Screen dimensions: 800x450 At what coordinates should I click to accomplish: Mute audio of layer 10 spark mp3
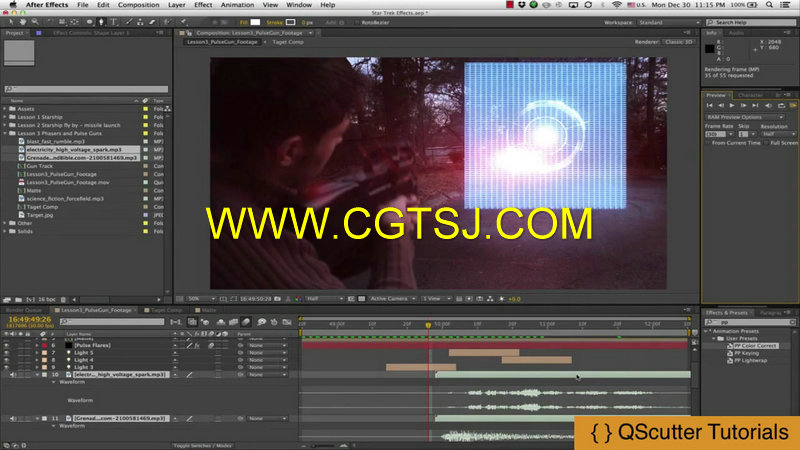(13, 374)
